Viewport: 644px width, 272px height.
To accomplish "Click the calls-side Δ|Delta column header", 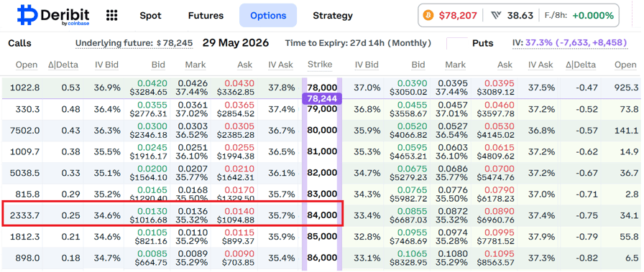I will pos(63,65).
